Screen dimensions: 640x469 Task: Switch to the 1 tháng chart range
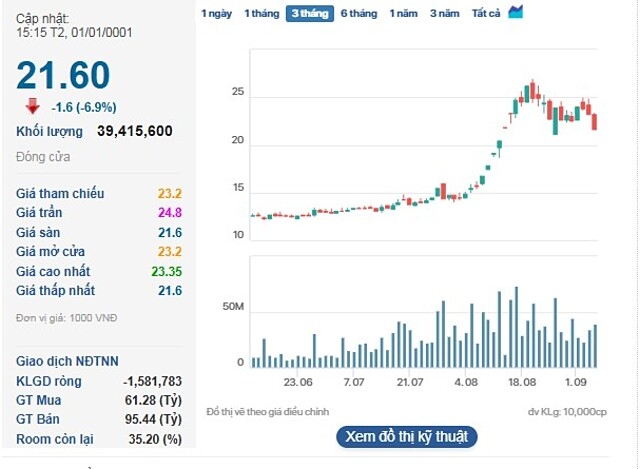[x=262, y=13]
